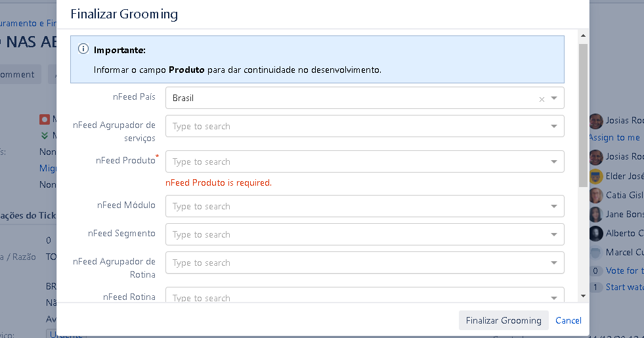Click Josias avatar next to Assign to me
This screenshot has height=338, width=644.
596,121
